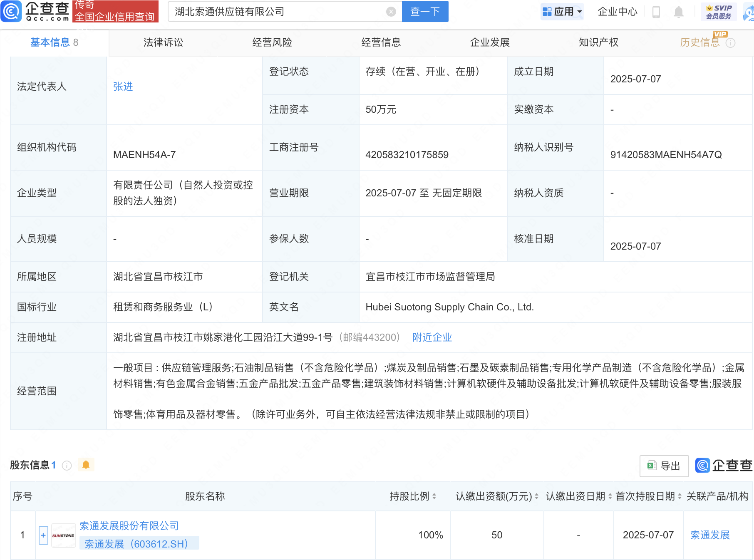This screenshot has width=754, height=560.
Task: Select shareholding ratio 100% cell
Action: tap(430, 535)
